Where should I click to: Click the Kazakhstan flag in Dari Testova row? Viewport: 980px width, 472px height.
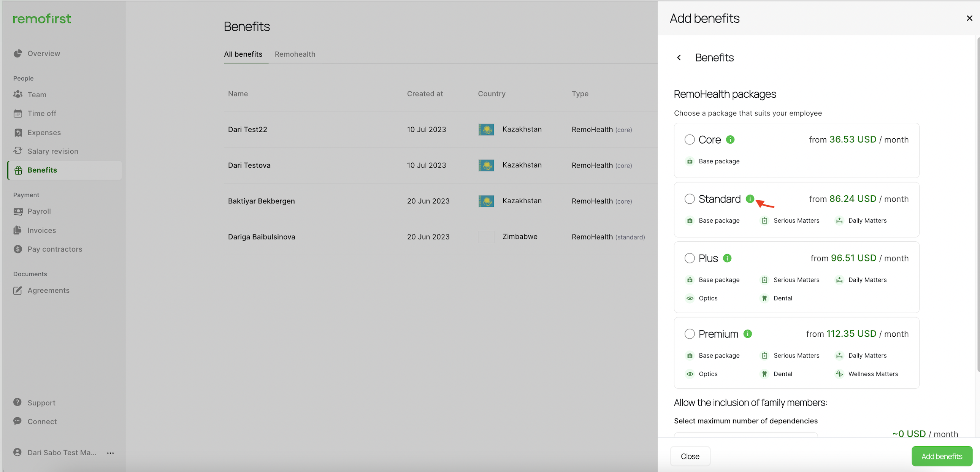(x=486, y=165)
